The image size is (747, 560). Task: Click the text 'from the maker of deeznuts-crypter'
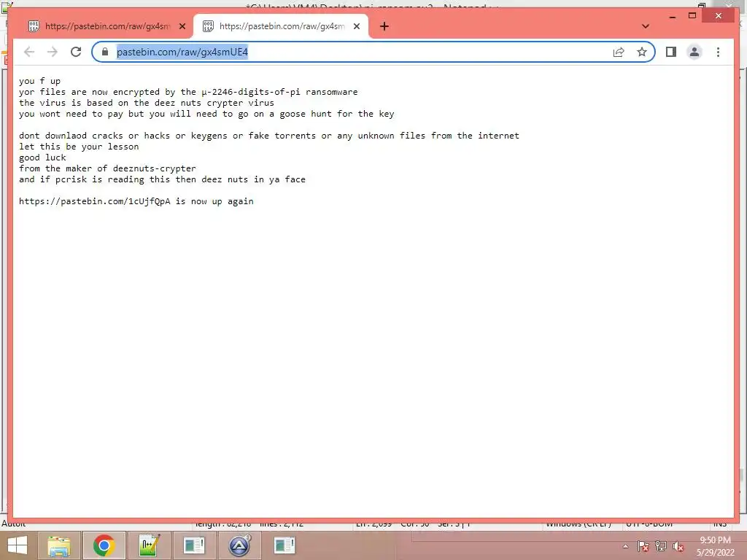(107, 168)
